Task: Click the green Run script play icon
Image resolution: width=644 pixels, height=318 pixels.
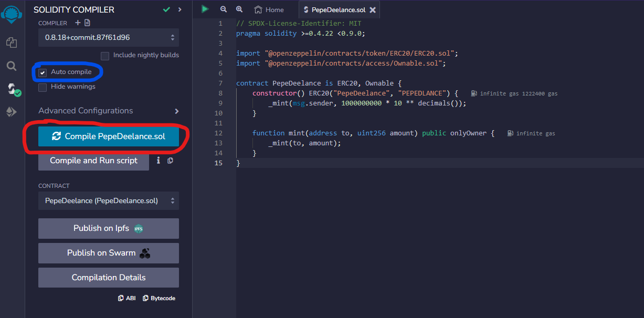Action: pyautogui.click(x=205, y=9)
